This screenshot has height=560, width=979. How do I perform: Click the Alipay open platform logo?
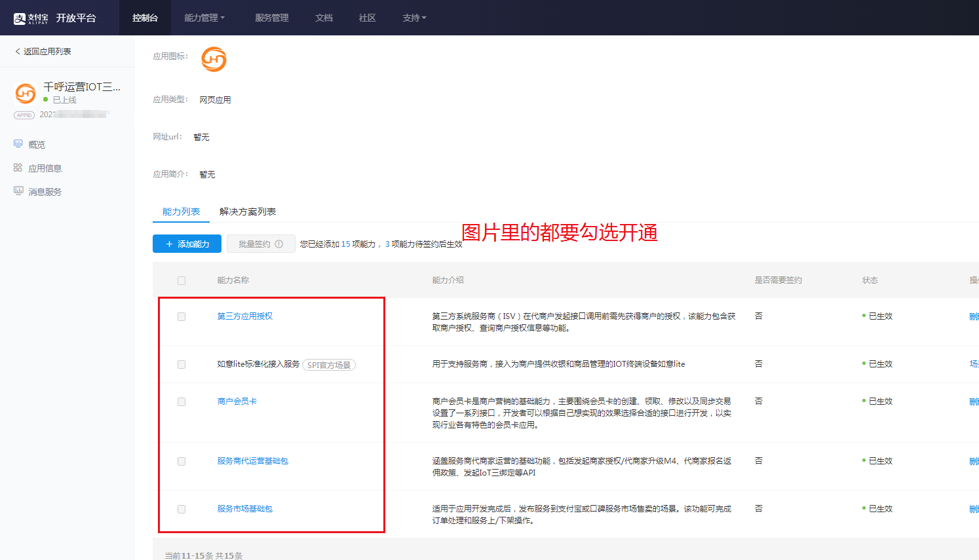click(55, 18)
